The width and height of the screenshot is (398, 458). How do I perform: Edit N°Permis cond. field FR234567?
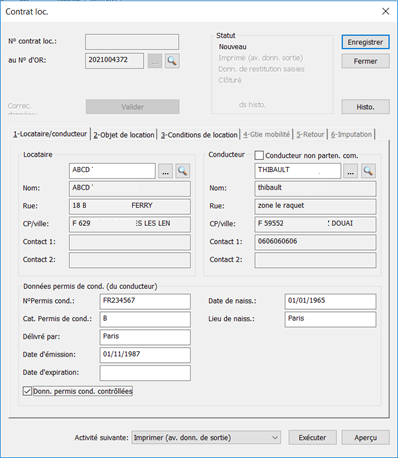[x=145, y=301]
